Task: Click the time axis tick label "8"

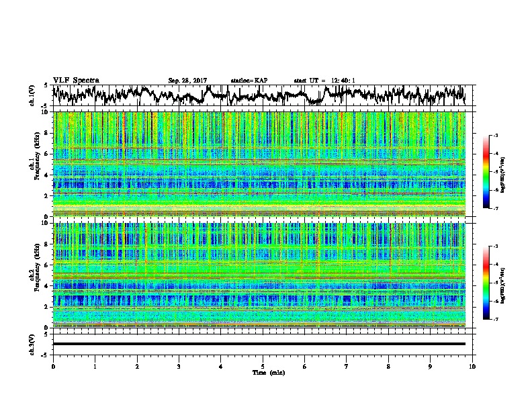Action: 388,367
